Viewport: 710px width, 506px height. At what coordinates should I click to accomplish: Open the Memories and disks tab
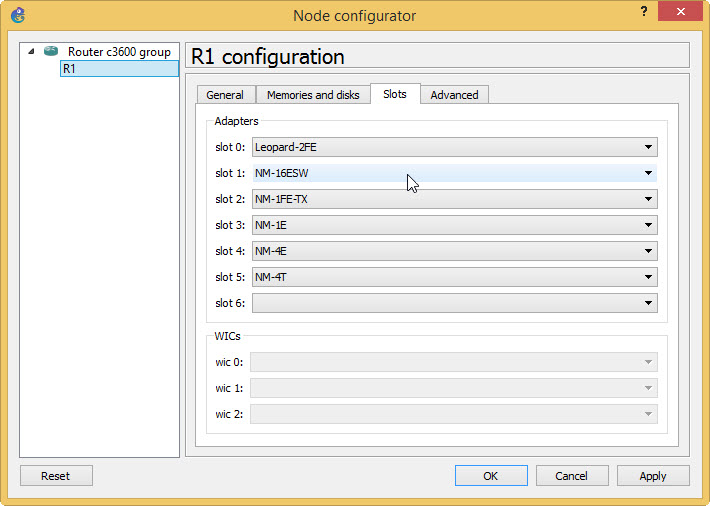313,95
